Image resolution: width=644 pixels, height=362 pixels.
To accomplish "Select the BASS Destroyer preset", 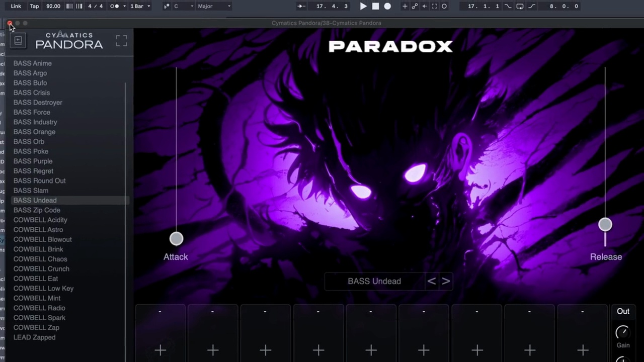I will point(38,103).
